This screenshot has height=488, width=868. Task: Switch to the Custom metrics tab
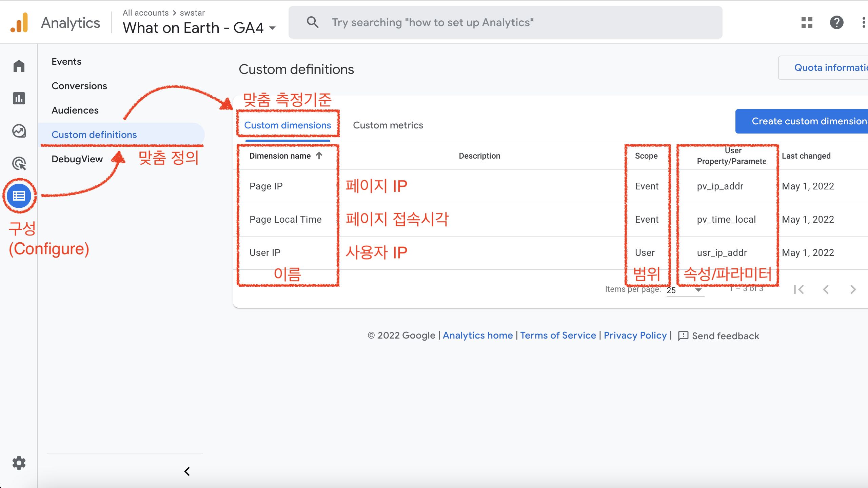(x=388, y=125)
